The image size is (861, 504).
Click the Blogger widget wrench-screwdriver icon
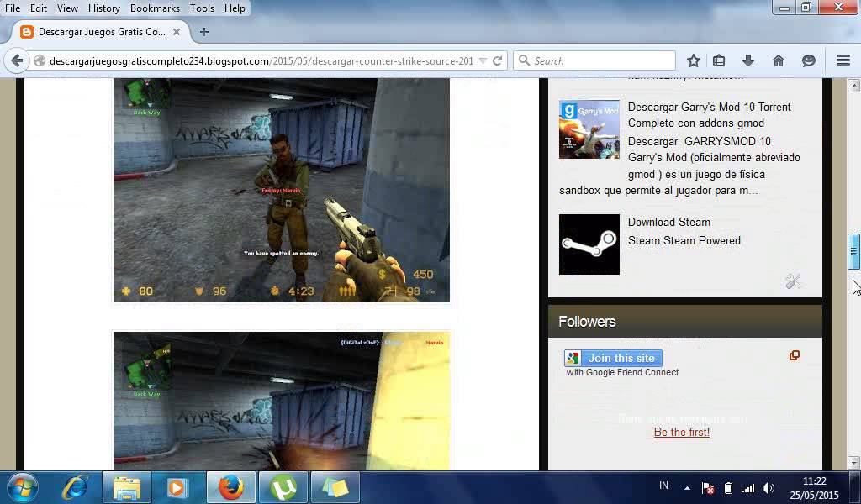click(x=793, y=281)
